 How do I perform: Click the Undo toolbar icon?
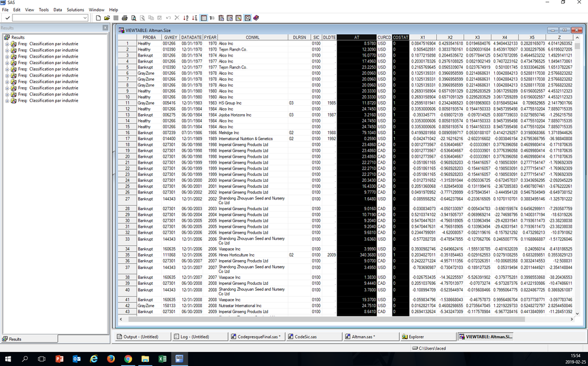tap(168, 18)
